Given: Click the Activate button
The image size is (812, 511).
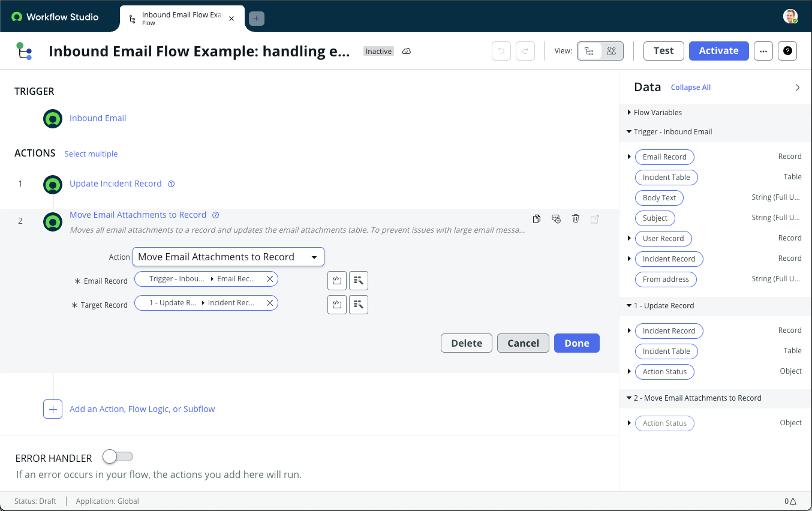Looking at the screenshot, I should [x=718, y=51].
